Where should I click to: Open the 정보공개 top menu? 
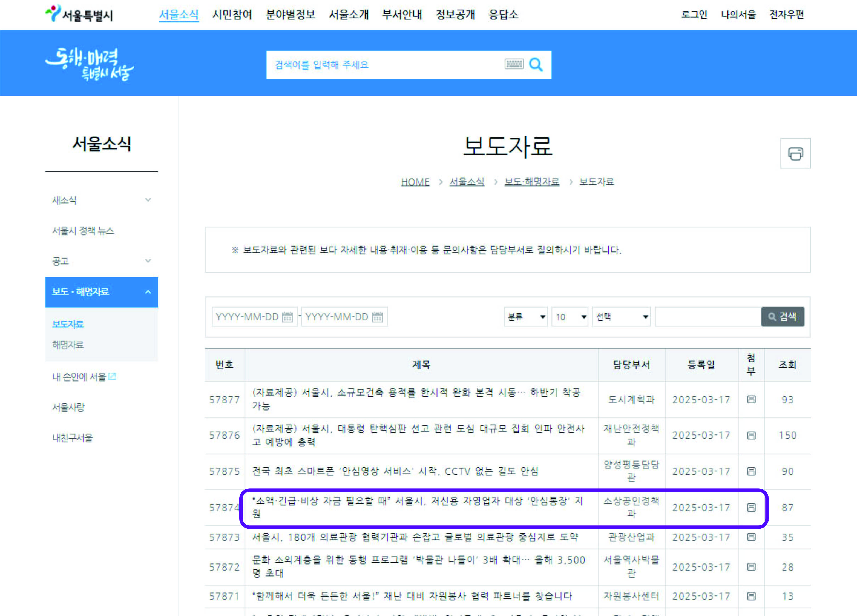click(455, 15)
